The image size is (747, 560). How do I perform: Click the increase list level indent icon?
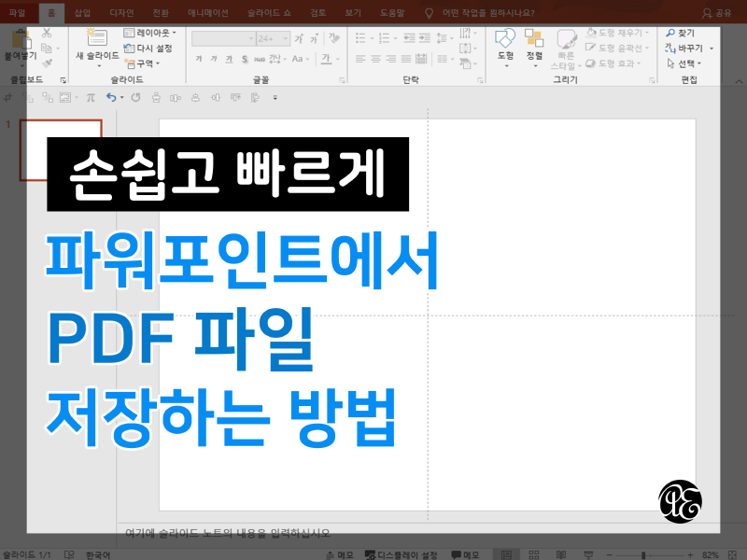[425, 38]
